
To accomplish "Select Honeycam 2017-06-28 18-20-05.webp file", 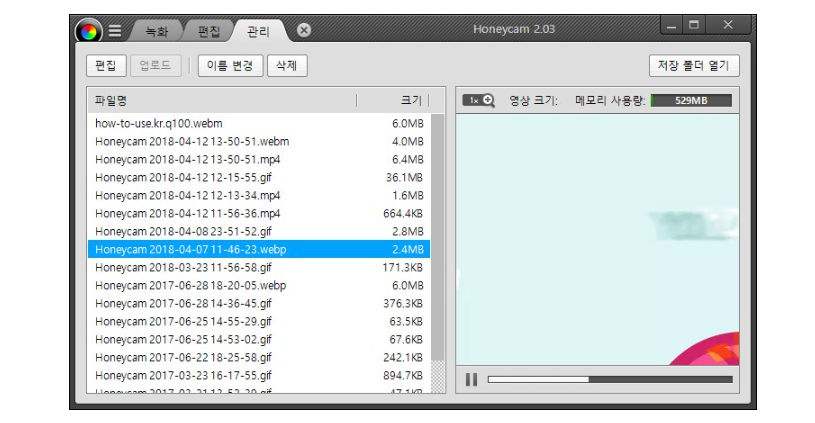I will pos(190,285).
